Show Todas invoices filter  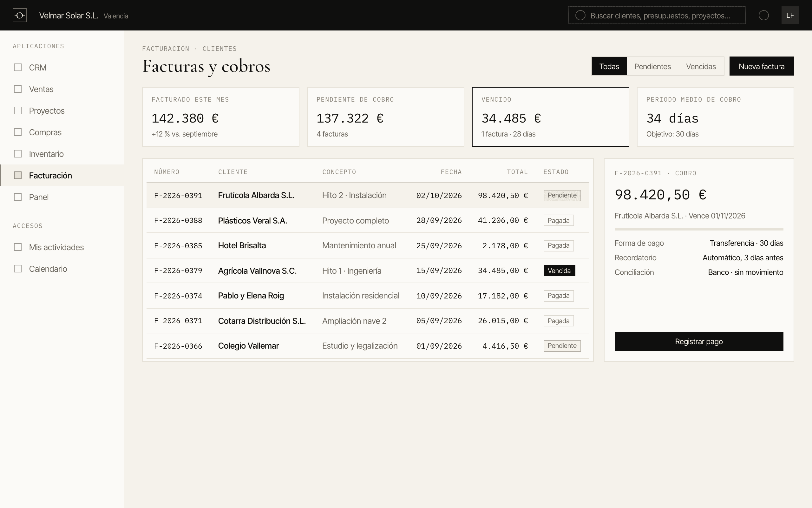[609, 66]
